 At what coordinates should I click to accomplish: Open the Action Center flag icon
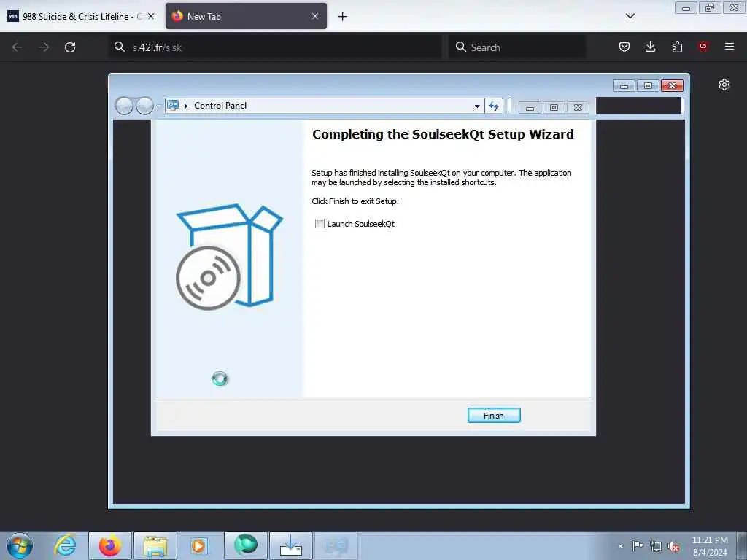(x=638, y=545)
